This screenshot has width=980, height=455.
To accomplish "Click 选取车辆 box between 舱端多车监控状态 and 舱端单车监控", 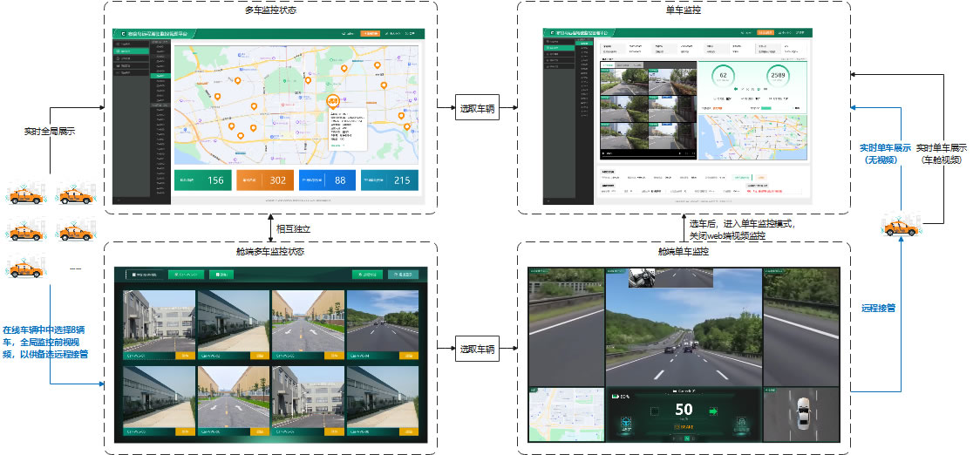I will 478,350.
